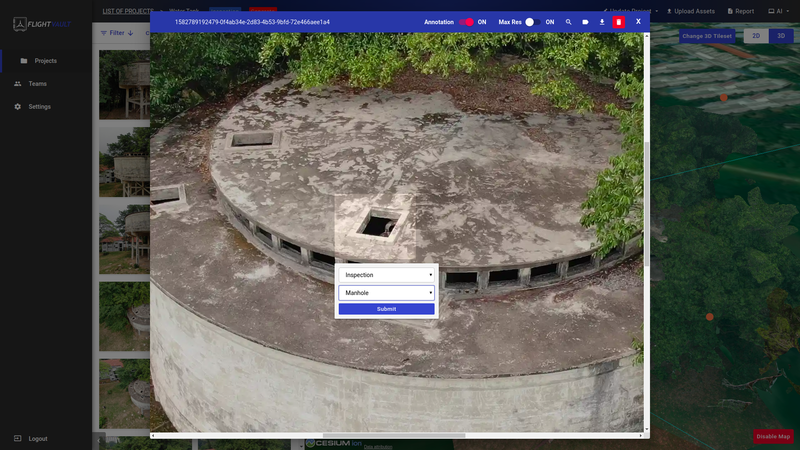Close the image viewer with X

coord(638,21)
